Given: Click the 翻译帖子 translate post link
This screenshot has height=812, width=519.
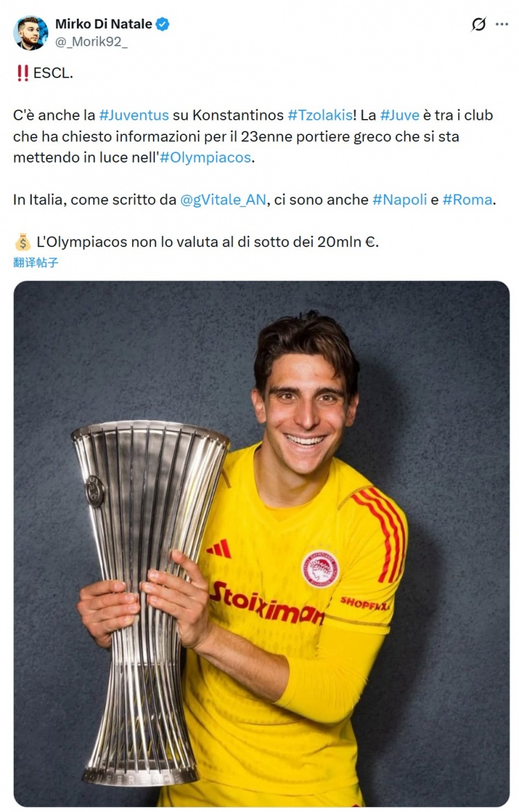Looking at the screenshot, I should [x=36, y=262].
